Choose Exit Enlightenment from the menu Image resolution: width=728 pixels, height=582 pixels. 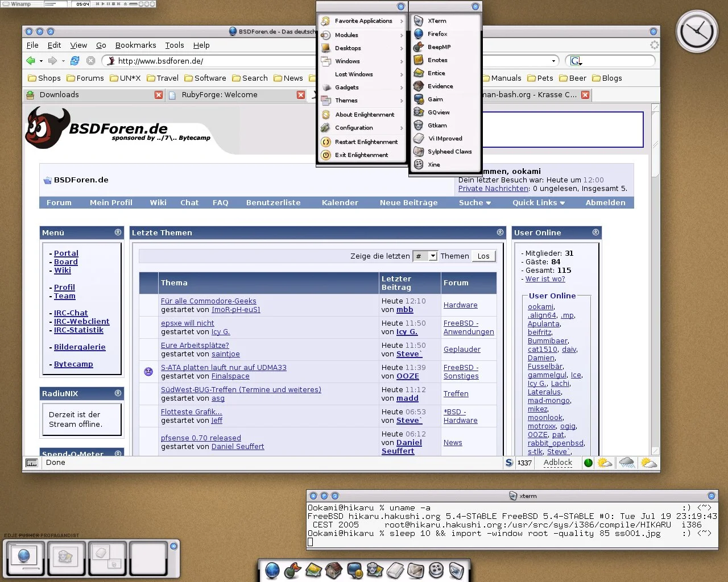click(x=362, y=155)
